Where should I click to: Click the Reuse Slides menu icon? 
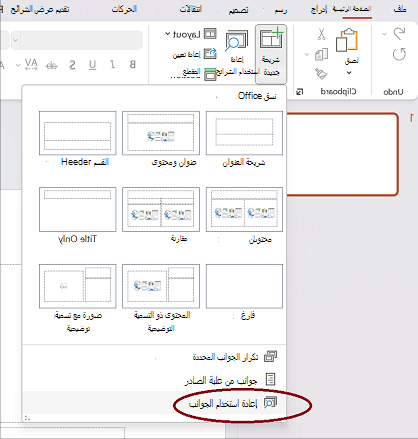[x=270, y=403]
